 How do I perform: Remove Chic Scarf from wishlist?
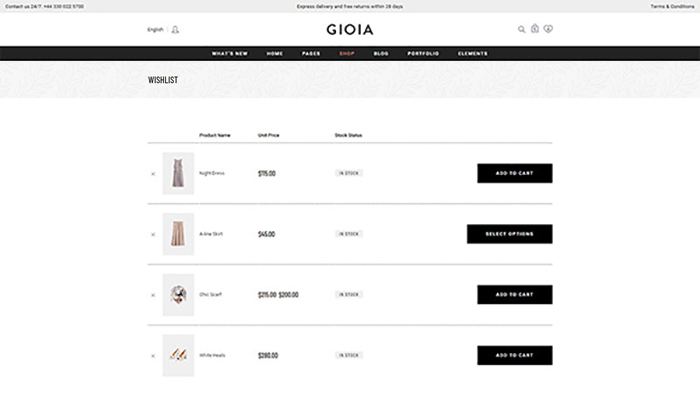click(x=153, y=295)
